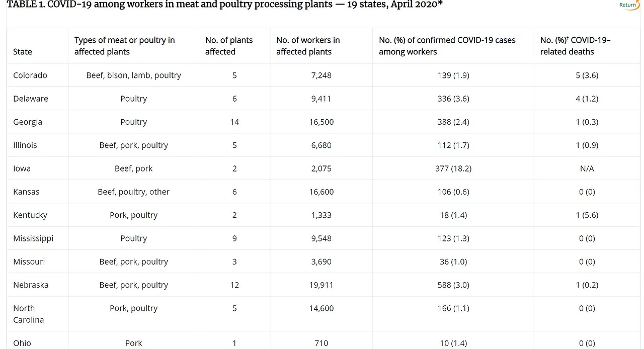
Task: Click Illinois's 'Beef, pork, poultry' cell
Action: point(133,145)
